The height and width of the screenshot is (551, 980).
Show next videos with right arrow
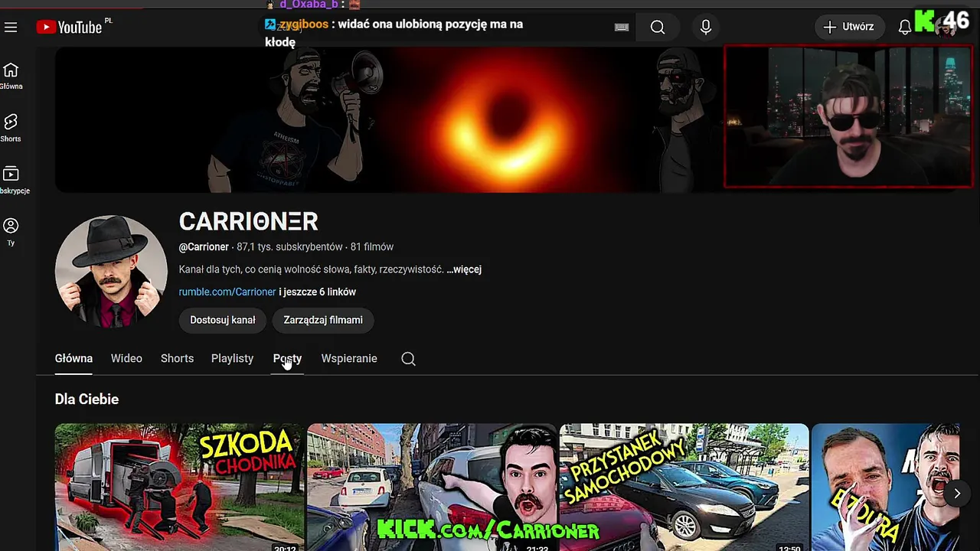point(957,494)
